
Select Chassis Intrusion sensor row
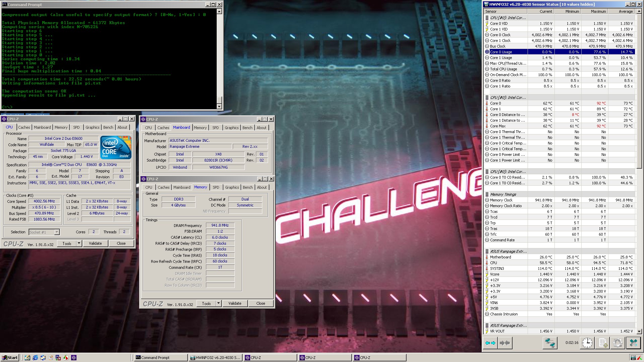pos(559,314)
